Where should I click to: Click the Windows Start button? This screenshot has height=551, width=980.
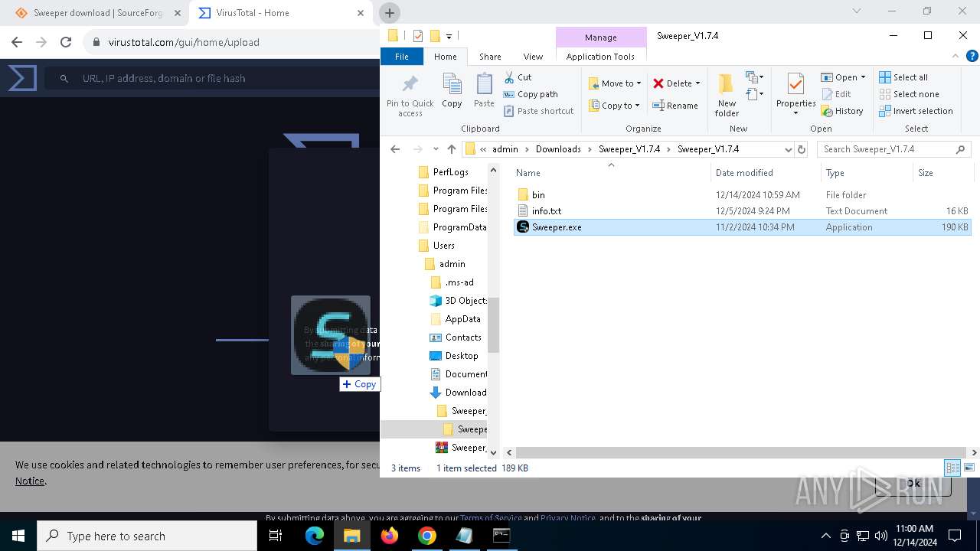pos(18,536)
